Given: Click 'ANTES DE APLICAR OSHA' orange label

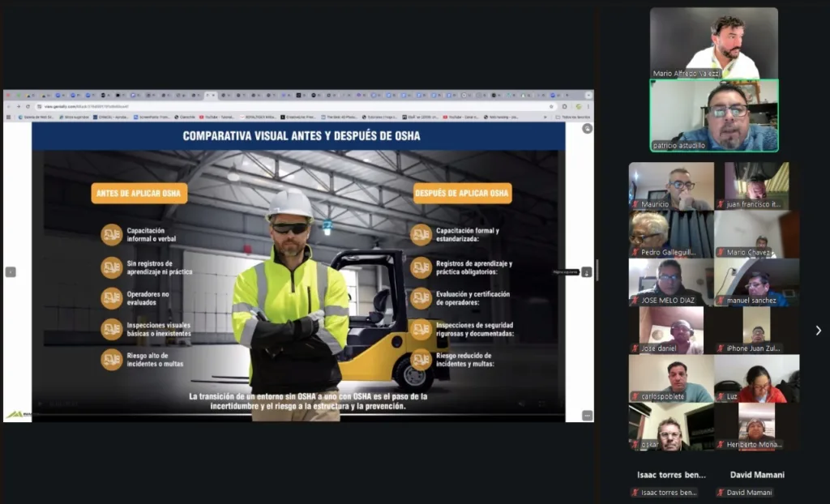Looking at the screenshot, I should pyautogui.click(x=139, y=193).
